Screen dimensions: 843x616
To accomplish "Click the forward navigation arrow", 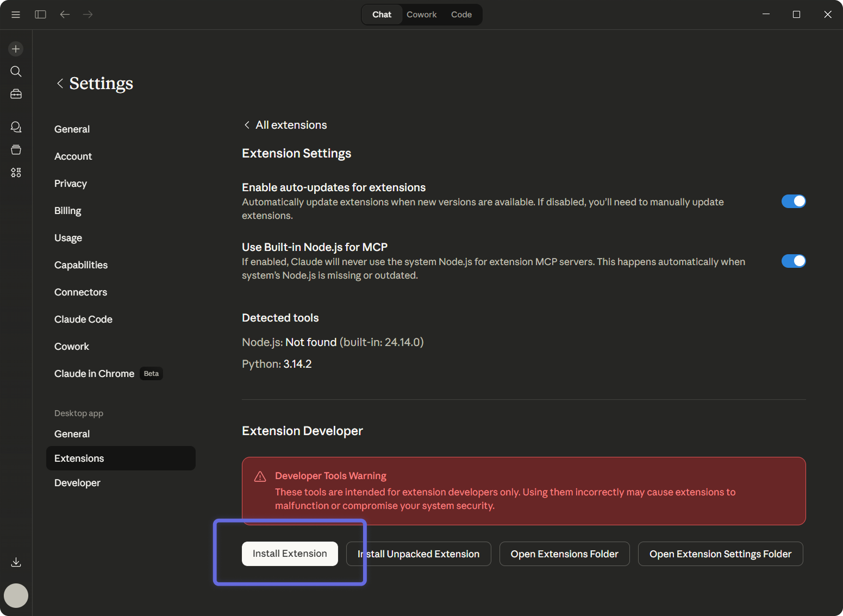I will pyautogui.click(x=88, y=14).
